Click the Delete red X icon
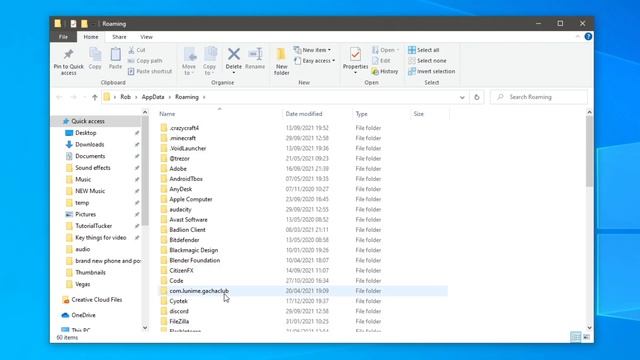The height and width of the screenshot is (360, 640). pyautogui.click(x=233, y=54)
